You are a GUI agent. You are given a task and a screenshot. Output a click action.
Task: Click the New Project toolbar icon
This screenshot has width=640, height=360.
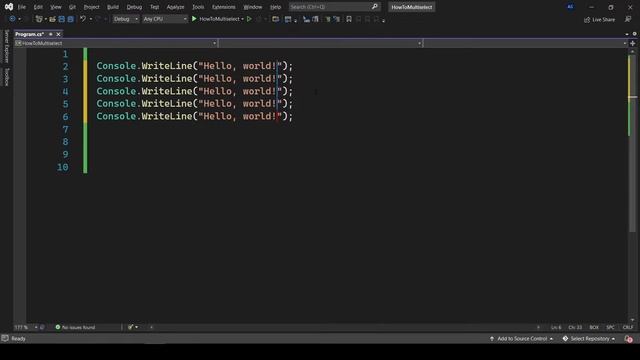click(39, 19)
